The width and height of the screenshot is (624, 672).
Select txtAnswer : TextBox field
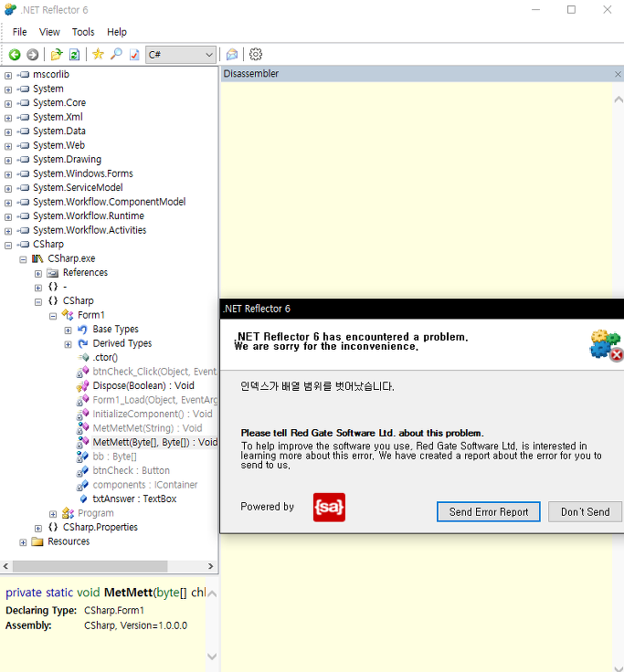[134, 499]
